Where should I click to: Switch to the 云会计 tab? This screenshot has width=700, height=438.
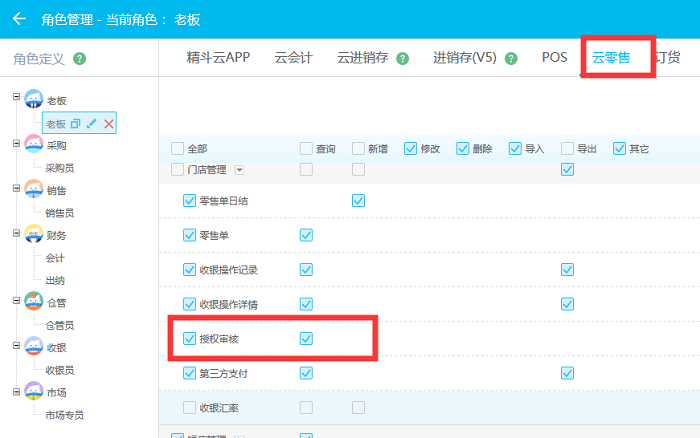tap(293, 58)
